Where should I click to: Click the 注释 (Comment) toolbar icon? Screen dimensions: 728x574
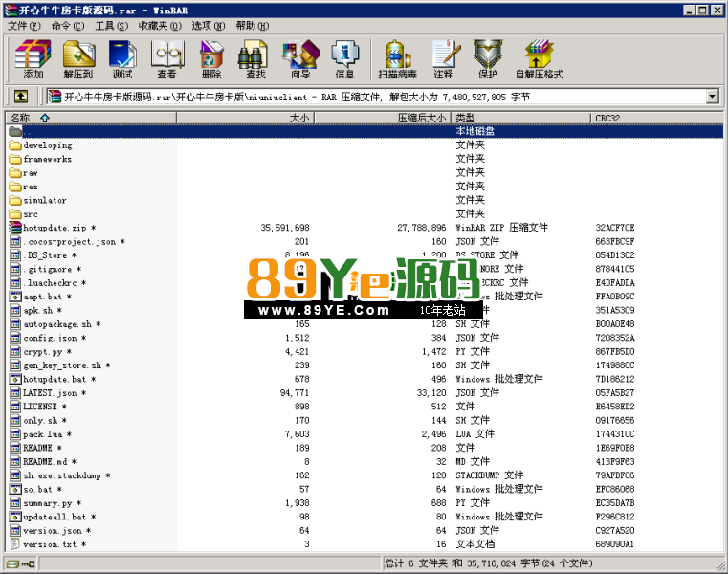coord(444,59)
